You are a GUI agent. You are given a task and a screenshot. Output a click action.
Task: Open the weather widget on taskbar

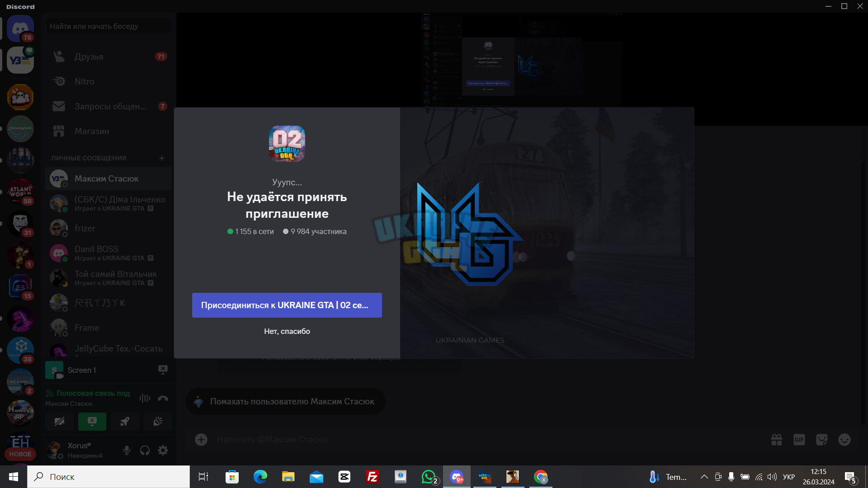point(668,477)
